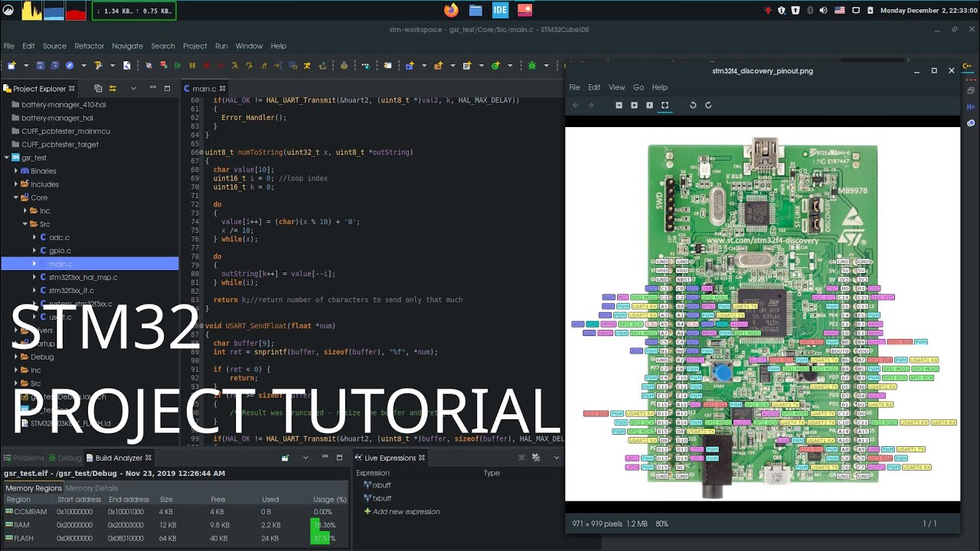Viewport: 980px width, 551px height.
Task: Select CUFF_pcbtester_target project
Action: coord(60,145)
